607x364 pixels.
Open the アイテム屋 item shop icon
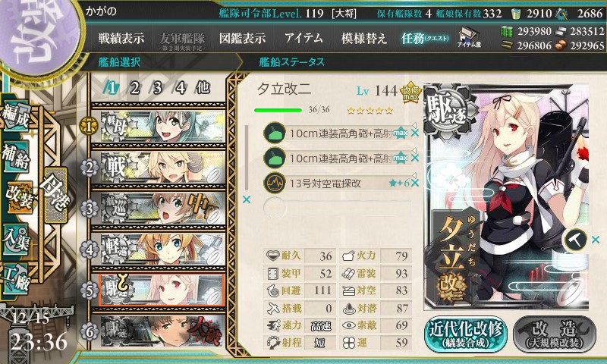tap(469, 38)
